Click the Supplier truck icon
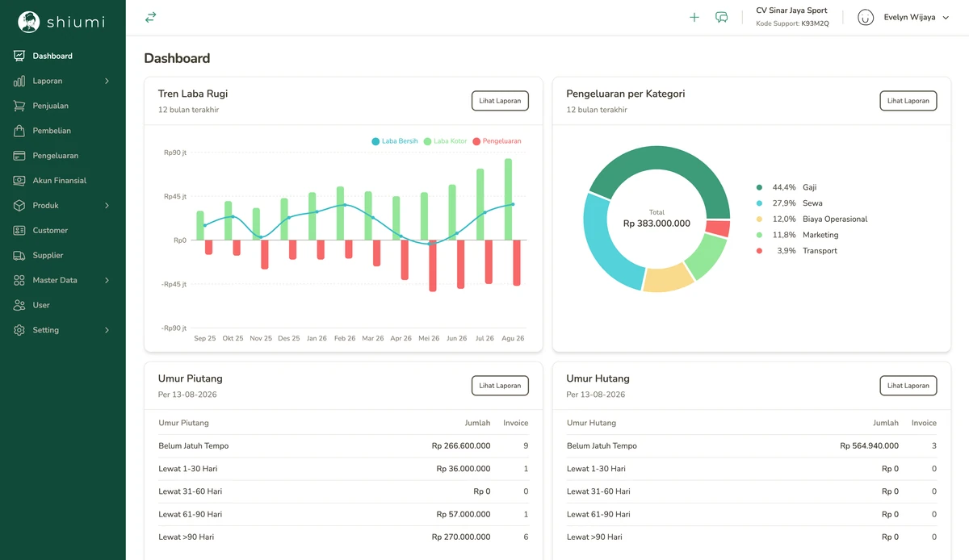Screen dimensions: 969x560 click(19, 256)
